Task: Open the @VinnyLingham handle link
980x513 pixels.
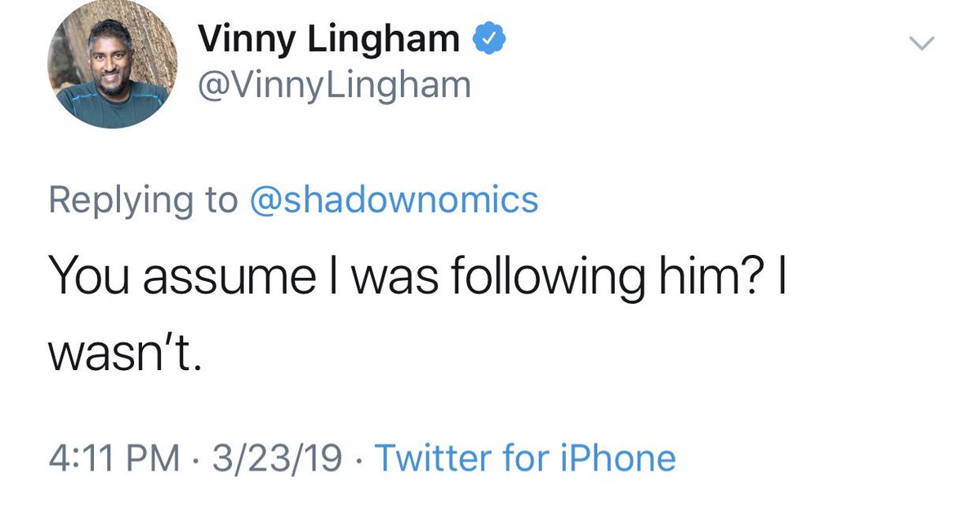Action: (x=334, y=84)
